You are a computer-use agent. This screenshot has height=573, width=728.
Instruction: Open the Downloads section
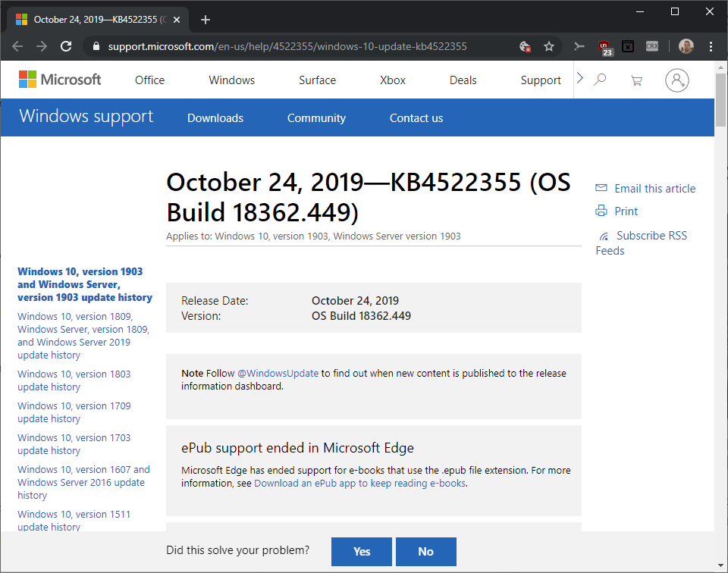[215, 118]
